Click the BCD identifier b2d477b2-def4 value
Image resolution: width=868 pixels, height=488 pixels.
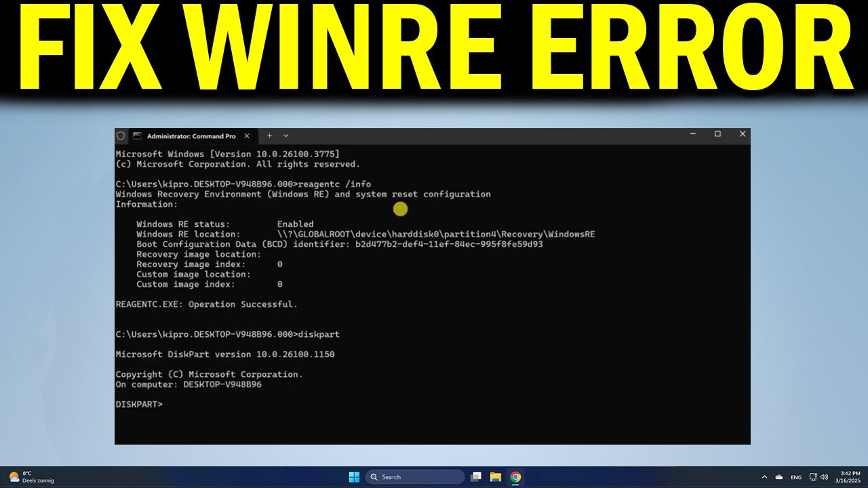coord(449,244)
